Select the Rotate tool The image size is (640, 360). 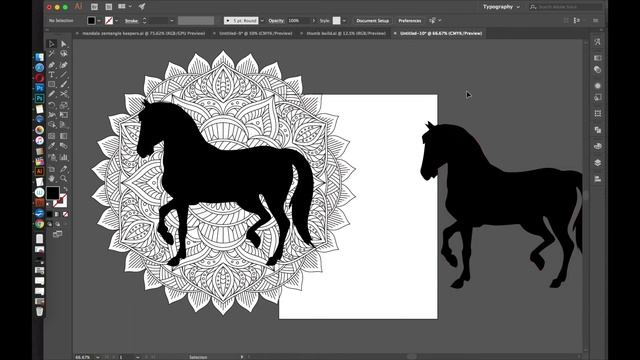tap(52, 105)
